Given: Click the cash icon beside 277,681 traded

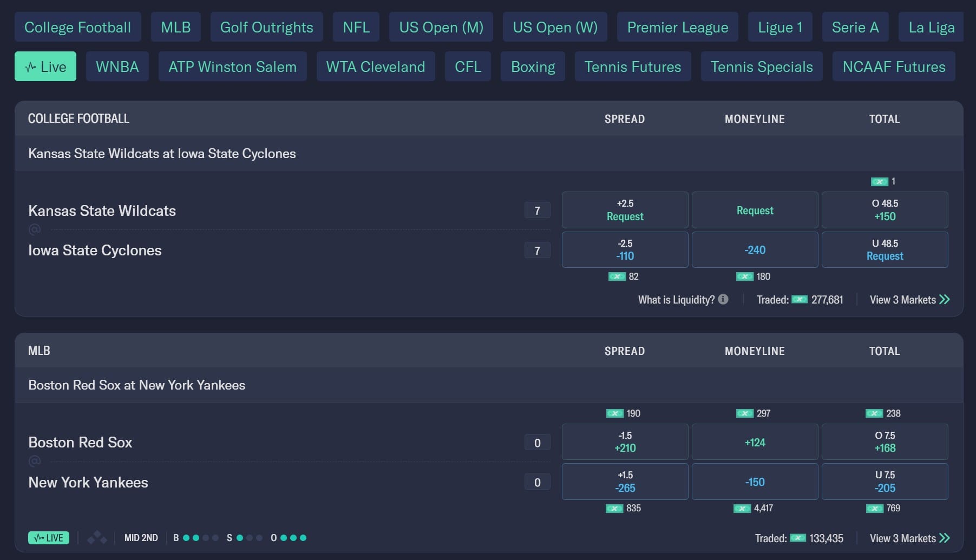Looking at the screenshot, I should pos(800,299).
